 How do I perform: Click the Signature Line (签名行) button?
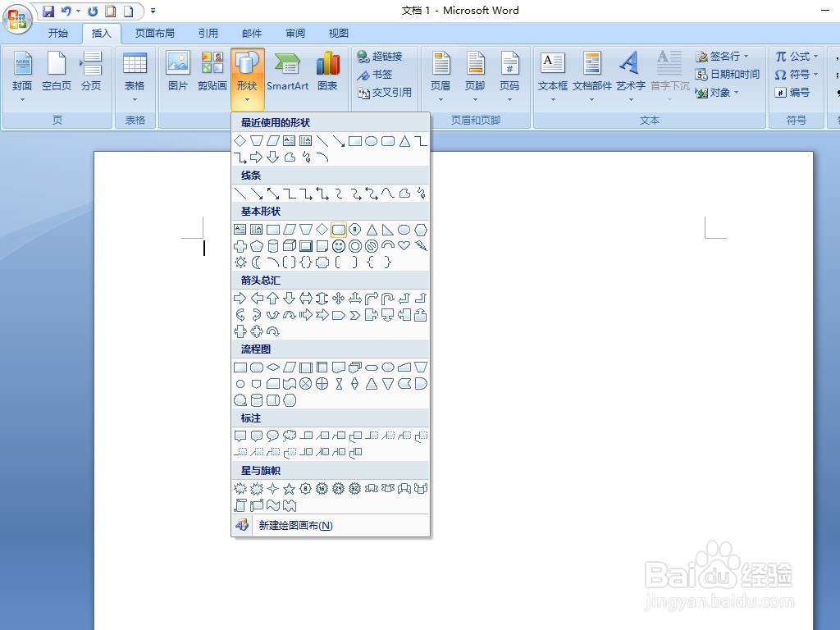coord(722,57)
